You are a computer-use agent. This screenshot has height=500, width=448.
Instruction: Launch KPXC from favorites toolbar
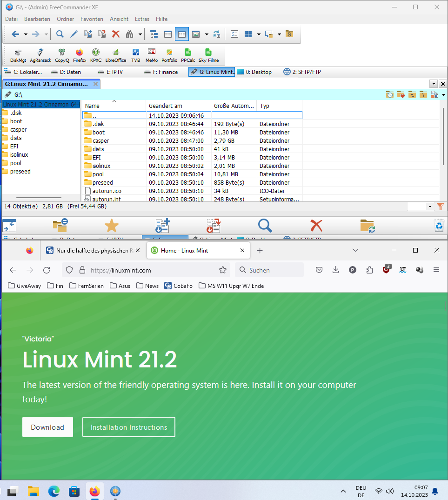coord(96,55)
